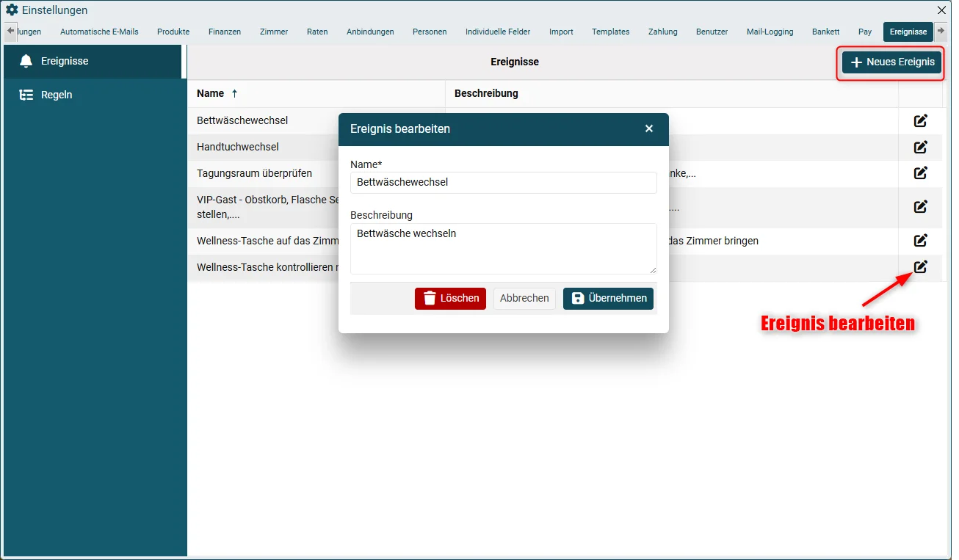Switch to Personen tab

point(430,32)
